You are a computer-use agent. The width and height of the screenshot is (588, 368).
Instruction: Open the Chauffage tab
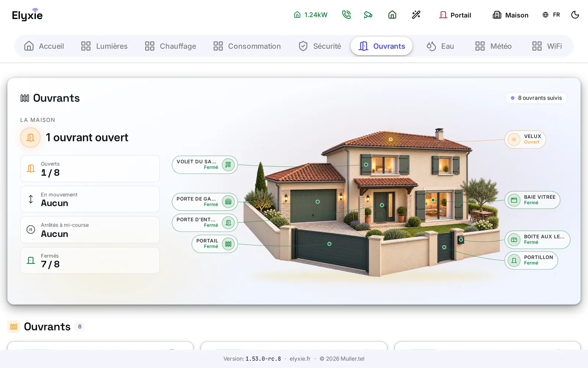171,46
